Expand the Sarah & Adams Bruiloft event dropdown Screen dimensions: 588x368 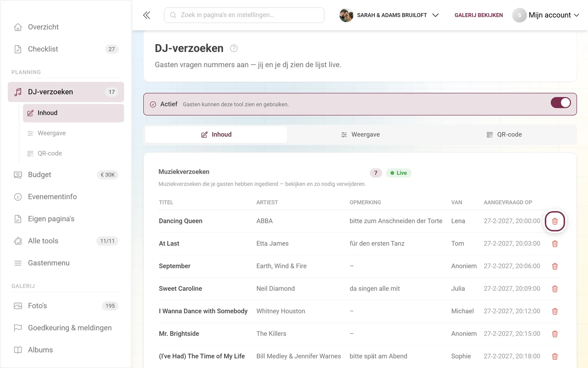(389, 15)
